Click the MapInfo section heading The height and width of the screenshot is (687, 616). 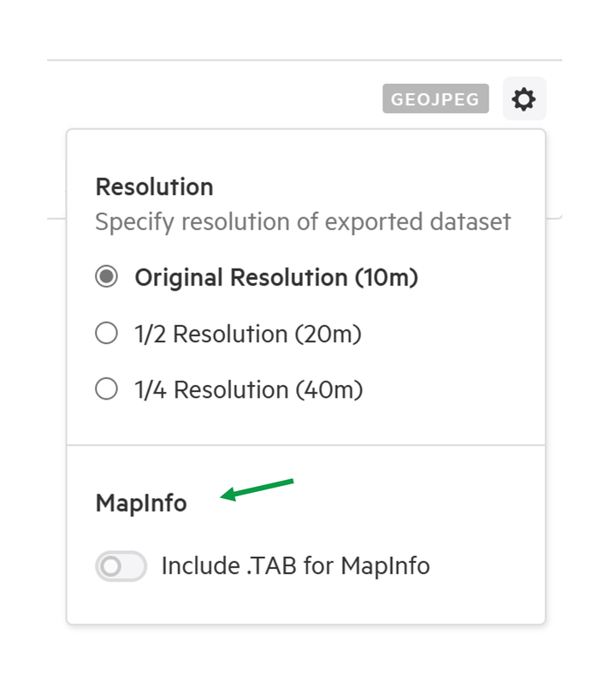pos(141,503)
